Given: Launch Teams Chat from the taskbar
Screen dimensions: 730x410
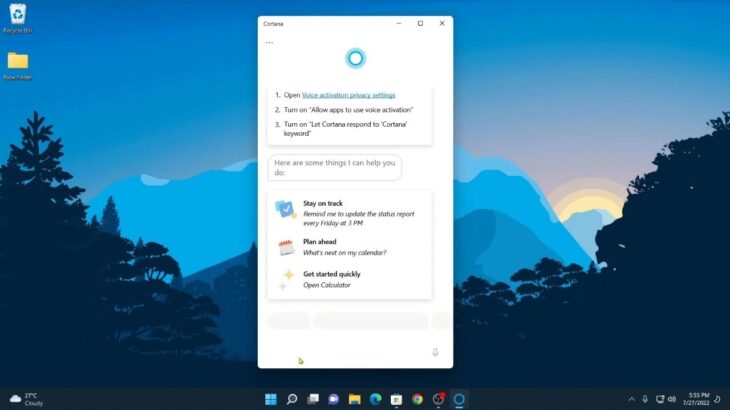Looking at the screenshot, I should click(x=334, y=399).
